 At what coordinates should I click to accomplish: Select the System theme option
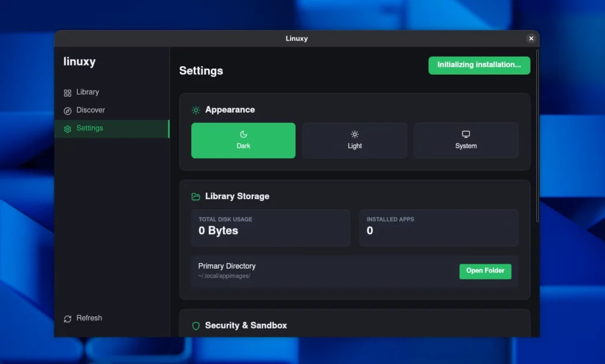click(x=466, y=141)
